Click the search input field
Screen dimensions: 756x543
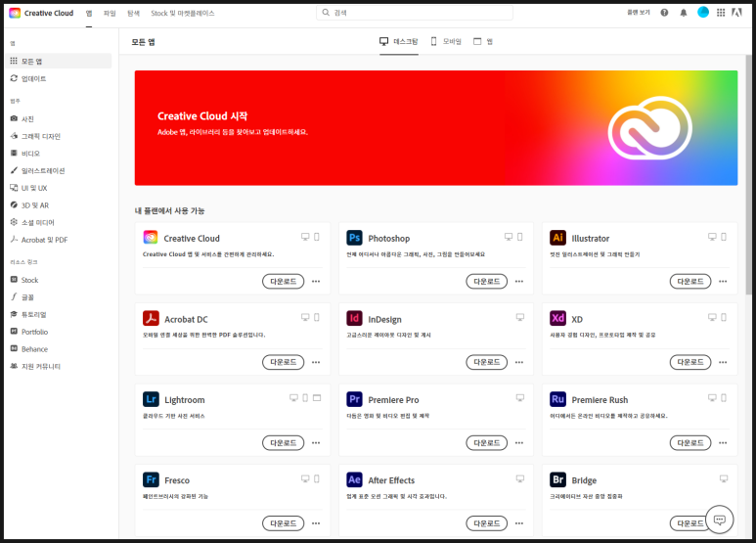[x=415, y=13]
